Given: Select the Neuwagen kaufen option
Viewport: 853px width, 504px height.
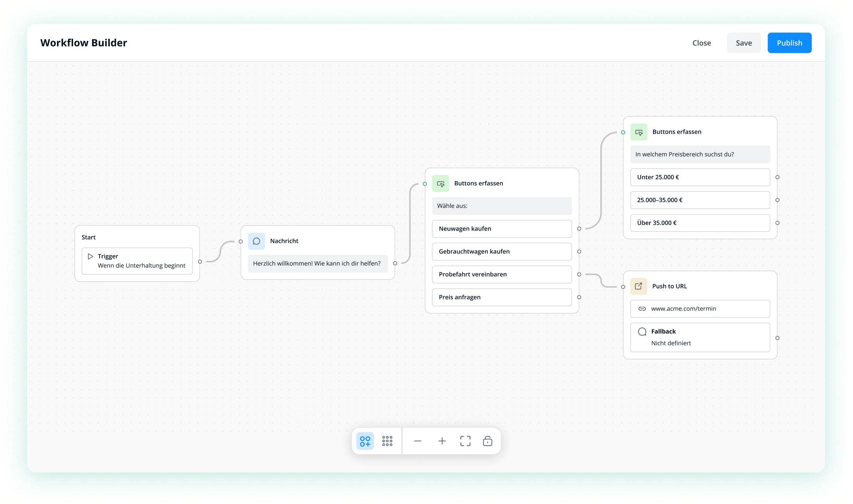Looking at the screenshot, I should coord(501,229).
